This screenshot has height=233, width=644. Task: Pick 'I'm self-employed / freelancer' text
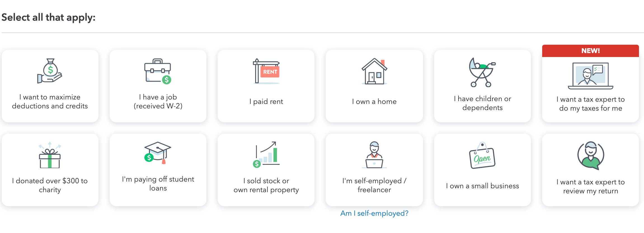coord(374,185)
